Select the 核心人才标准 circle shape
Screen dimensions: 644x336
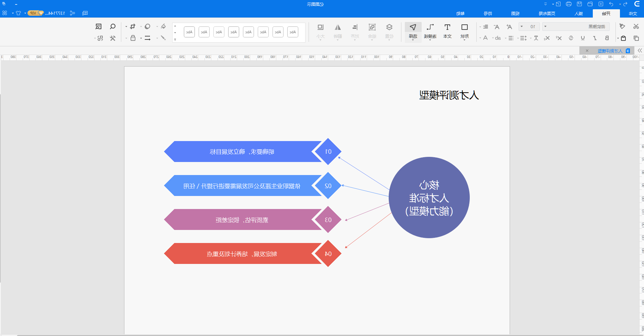(x=429, y=197)
